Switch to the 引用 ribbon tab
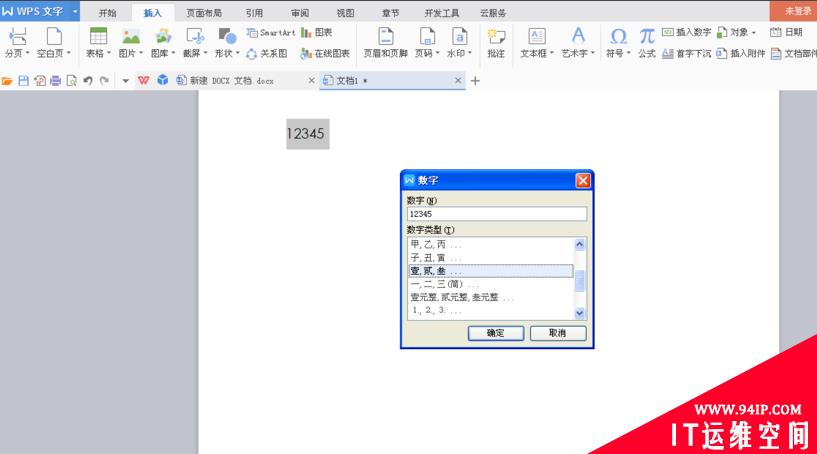Viewport: 817px width, 454px height. tap(254, 13)
